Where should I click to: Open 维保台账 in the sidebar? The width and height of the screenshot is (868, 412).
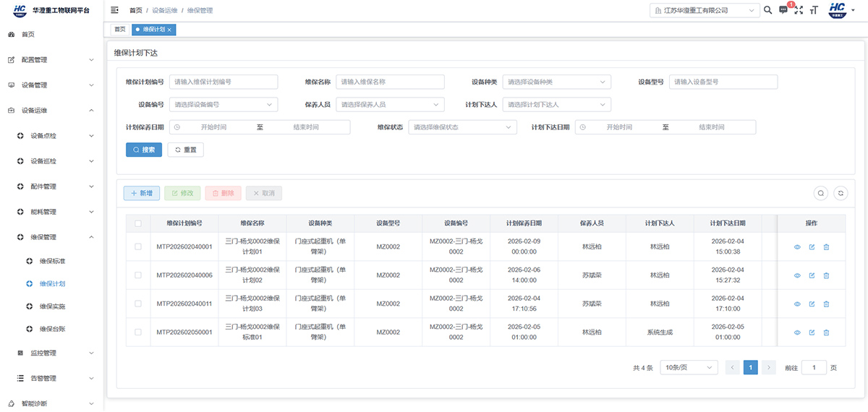51,329
